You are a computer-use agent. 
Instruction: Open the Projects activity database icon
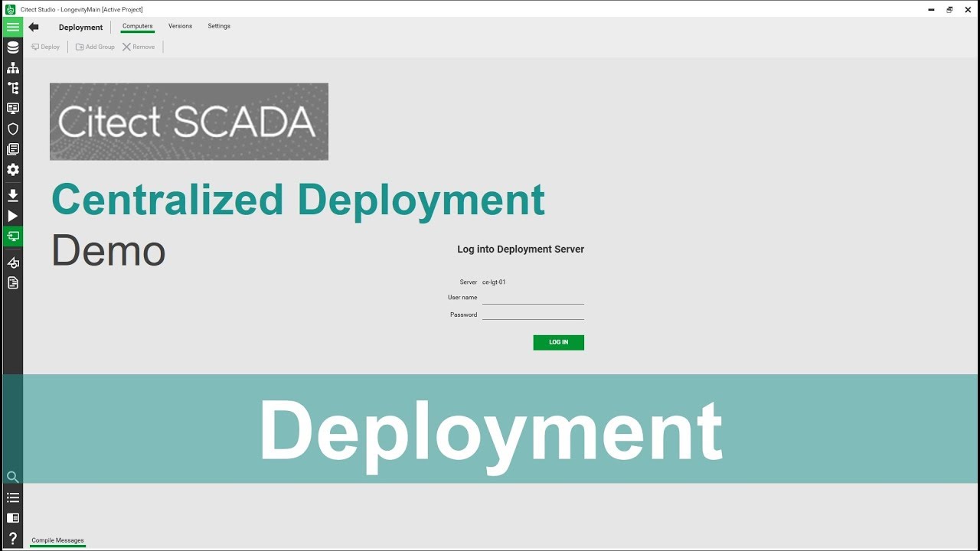click(12, 47)
